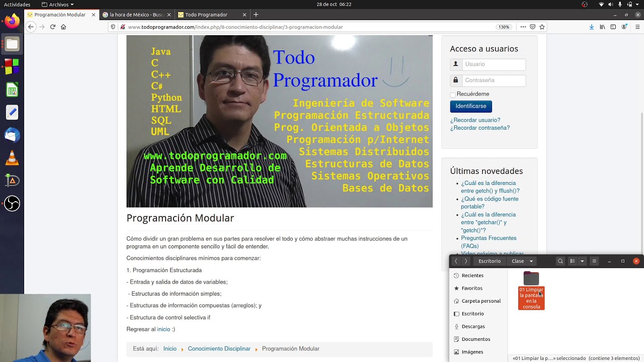The height and width of the screenshot is (362, 644).
Task: Select the 01 Limpiar la pantalla folder
Action: (x=531, y=291)
